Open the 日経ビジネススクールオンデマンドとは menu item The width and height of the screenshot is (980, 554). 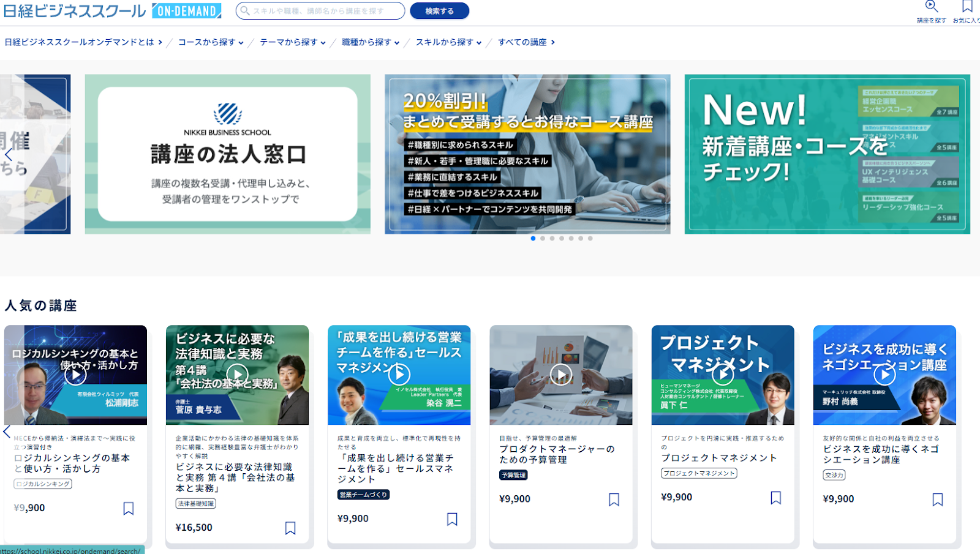coord(80,43)
